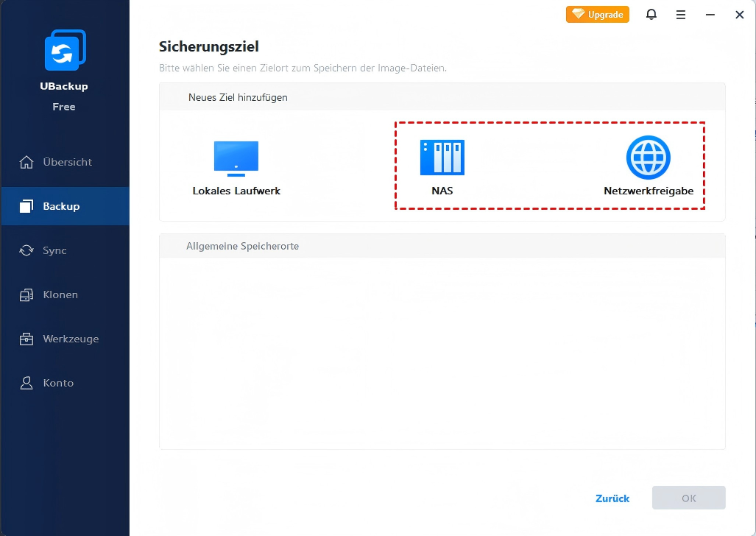Open the hamburger menu in title bar
The width and height of the screenshot is (756, 536).
tap(681, 15)
